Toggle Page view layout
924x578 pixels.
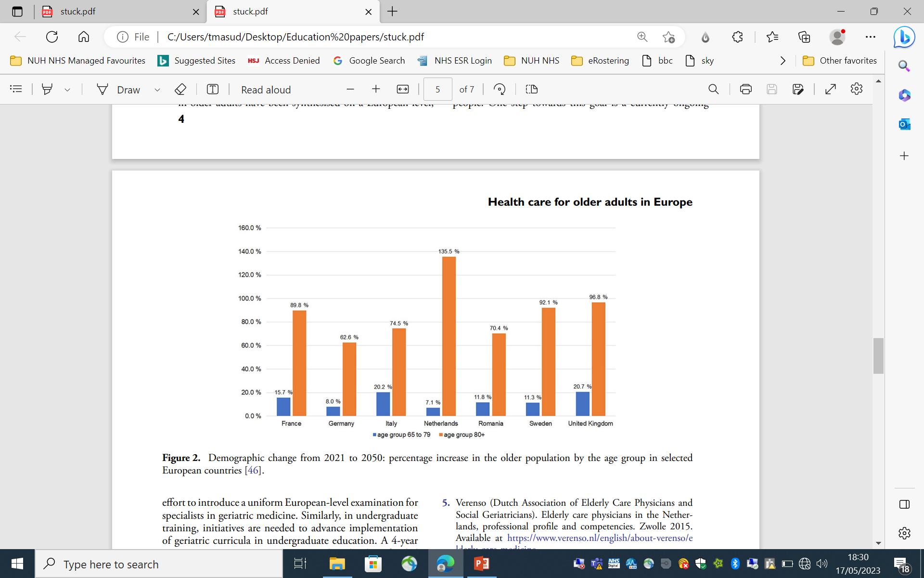[531, 89]
